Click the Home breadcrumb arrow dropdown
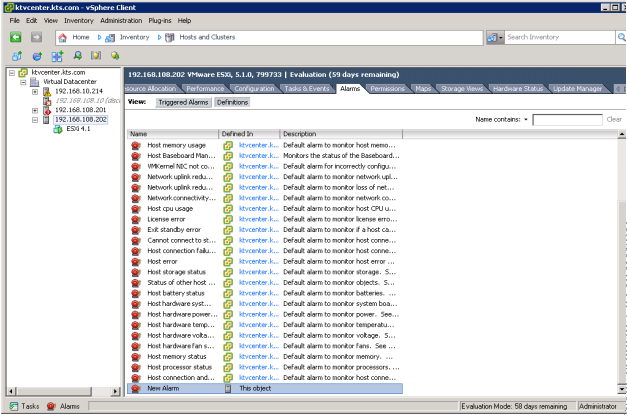This screenshot has height=415, width=627. point(99,37)
